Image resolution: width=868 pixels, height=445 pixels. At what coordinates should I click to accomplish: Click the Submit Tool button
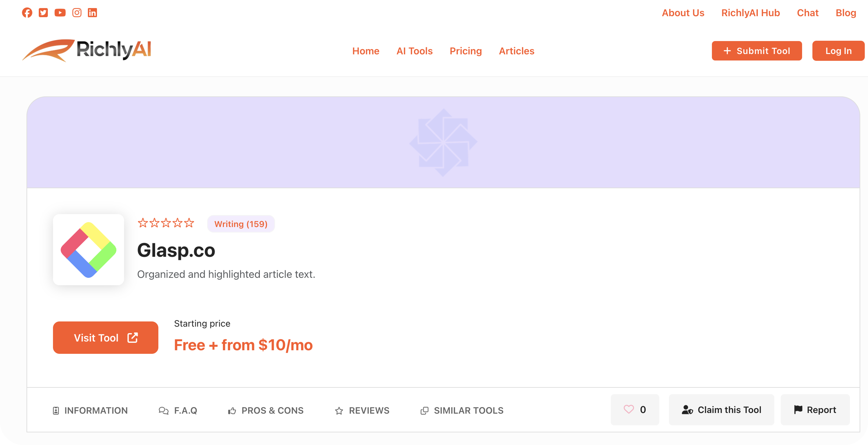click(757, 51)
